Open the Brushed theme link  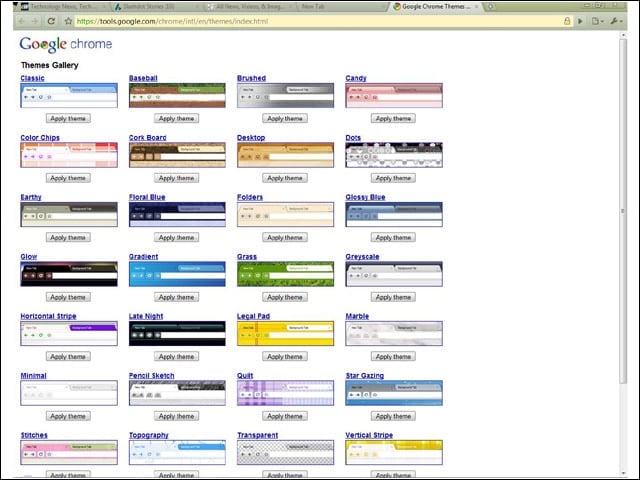point(251,78)
